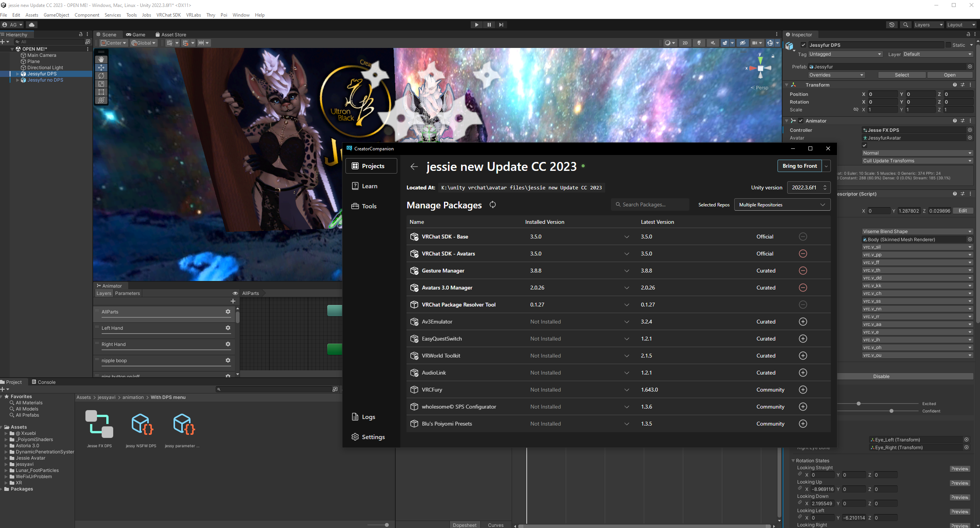This screenshot has height=528, width=980.
Task: Expand the Jessyfur no DPS hierarchy item
Action: pos(17,80)
